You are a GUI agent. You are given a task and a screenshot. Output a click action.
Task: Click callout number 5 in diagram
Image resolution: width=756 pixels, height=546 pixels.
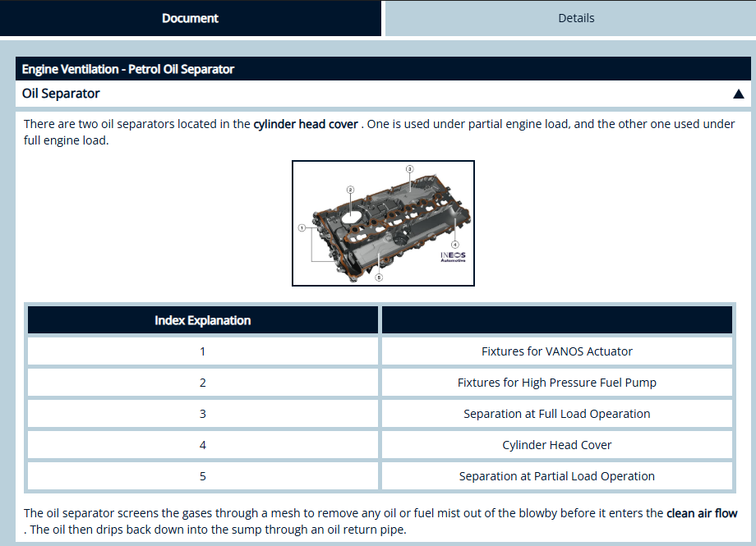[379, 278]
